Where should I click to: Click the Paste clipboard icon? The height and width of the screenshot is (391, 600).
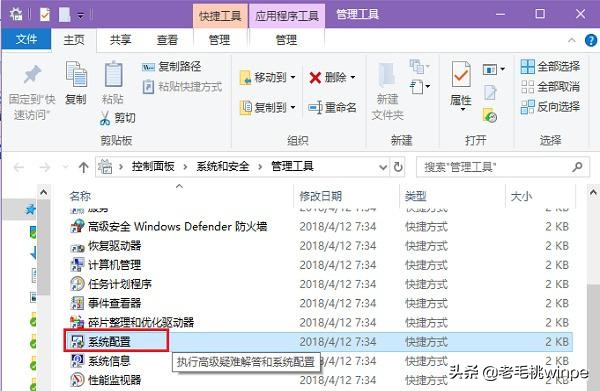(x=113, y=75)
